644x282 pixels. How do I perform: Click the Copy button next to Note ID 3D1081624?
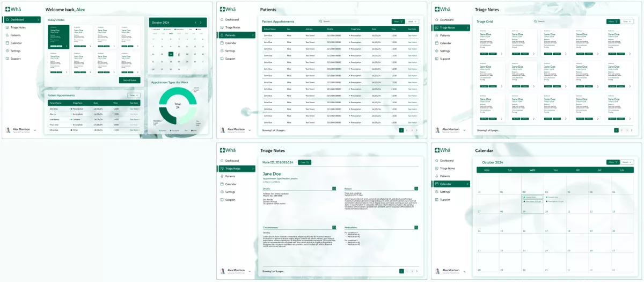click(304, 162)
